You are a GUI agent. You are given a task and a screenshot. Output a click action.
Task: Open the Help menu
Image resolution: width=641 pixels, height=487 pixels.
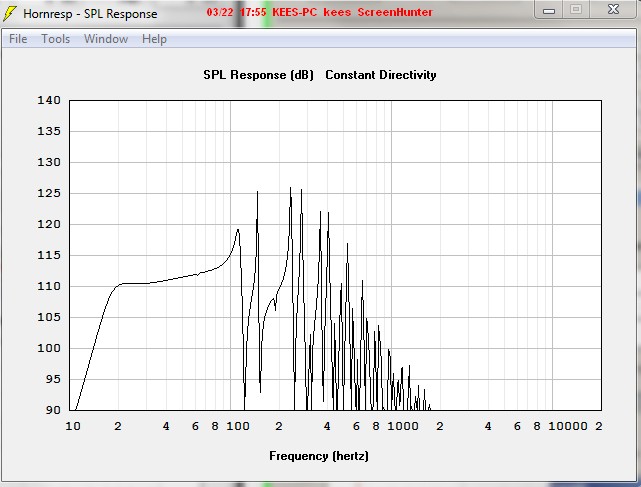coord(154,39)
